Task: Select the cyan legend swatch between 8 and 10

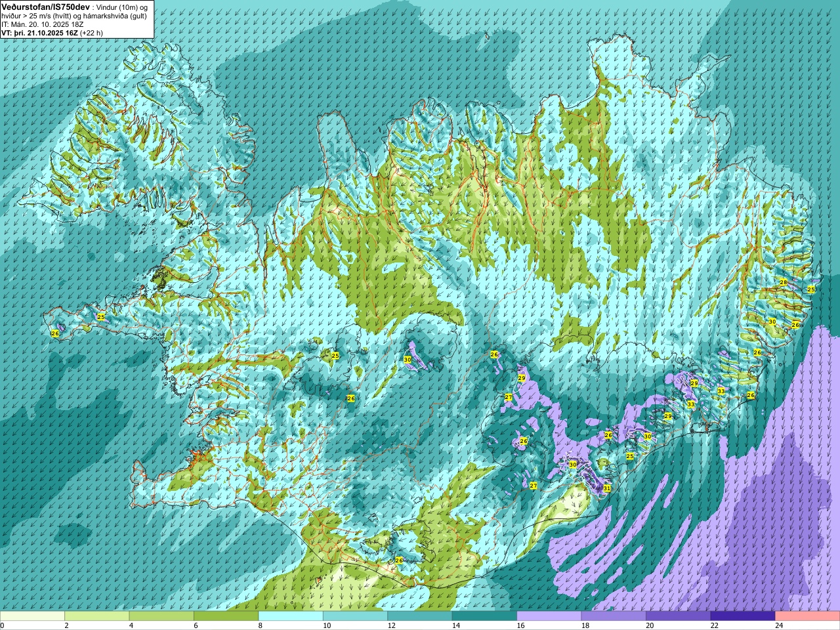Action: [291, 616]
